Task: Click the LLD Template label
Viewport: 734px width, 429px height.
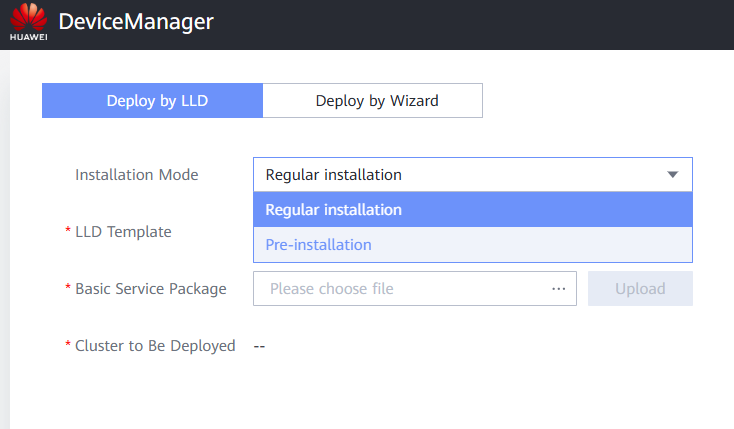Action: [123, 232]
